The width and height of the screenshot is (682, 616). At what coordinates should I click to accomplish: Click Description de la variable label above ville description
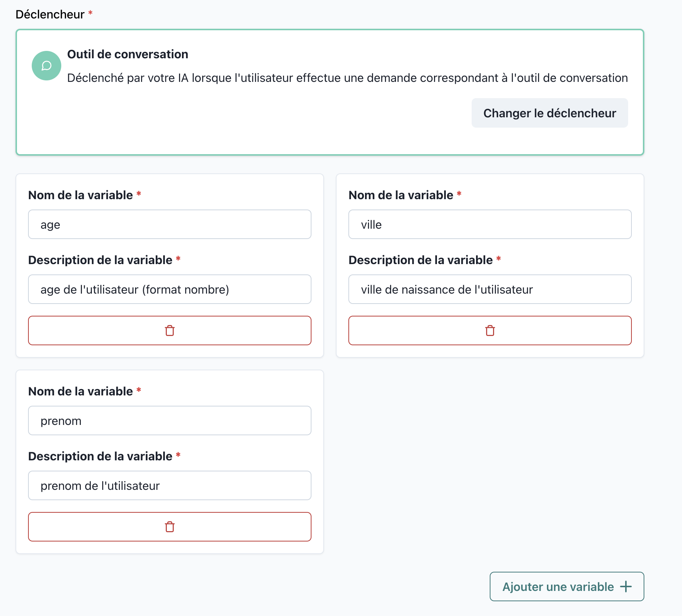click(420, 260)
